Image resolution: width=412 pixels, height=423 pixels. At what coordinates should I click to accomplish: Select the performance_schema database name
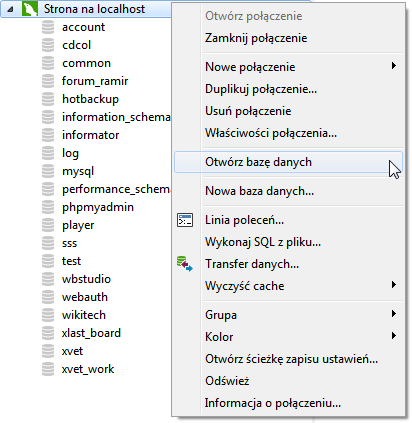point(116,189)
